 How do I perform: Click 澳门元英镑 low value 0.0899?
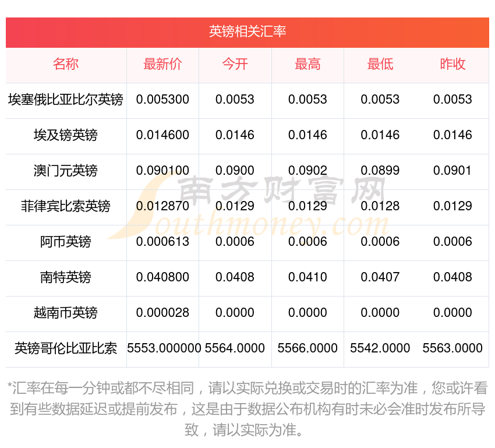pyautogui.click(x=380, y=171)
